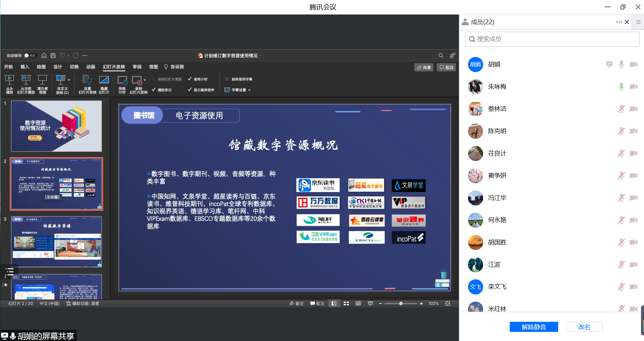Open 演示者视图 presenter view
644x341 pixels.
(42, 80)
